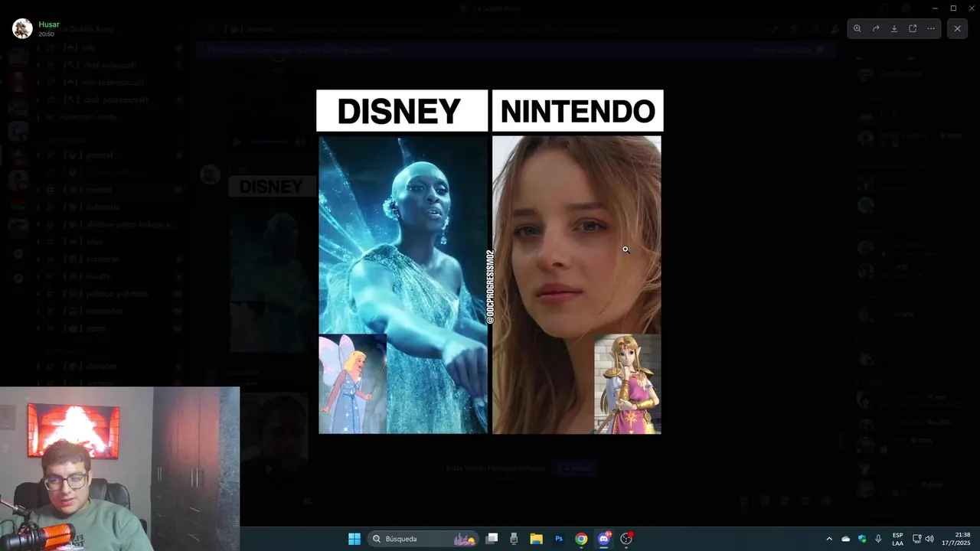Forward the image using the arrow icon
This screenshot has width=980, height=551.
[876, 28]
